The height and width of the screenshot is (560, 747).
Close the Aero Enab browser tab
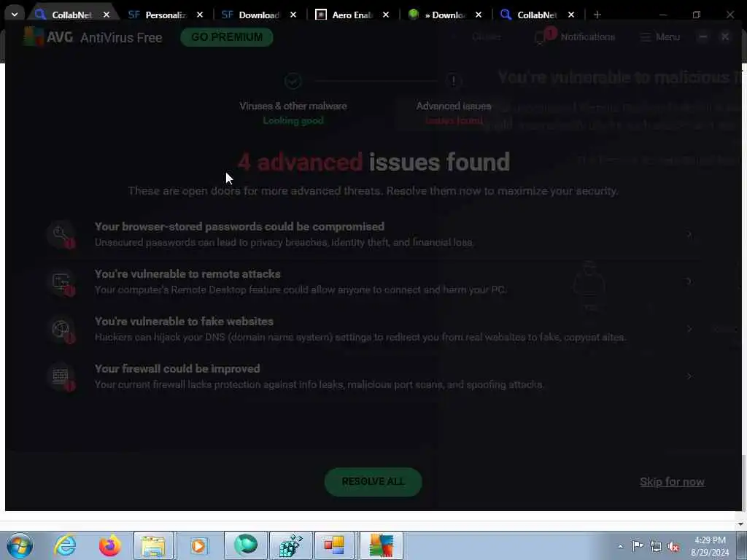coord(386,15)
